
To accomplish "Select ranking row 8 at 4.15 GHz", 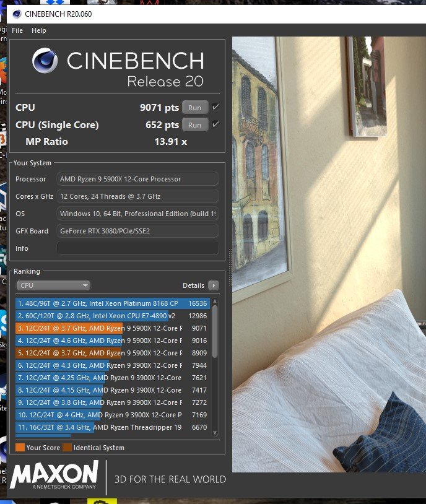I will (x=113, y=390).
